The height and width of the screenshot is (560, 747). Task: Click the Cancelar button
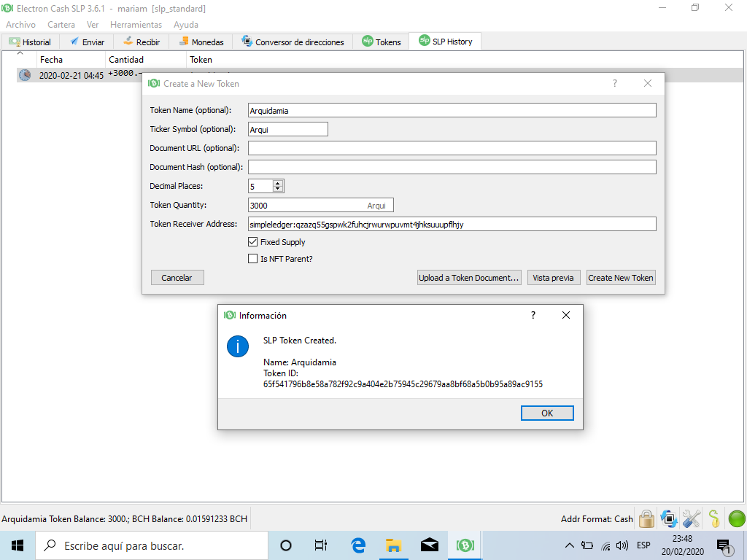click(x=177, y=278)
